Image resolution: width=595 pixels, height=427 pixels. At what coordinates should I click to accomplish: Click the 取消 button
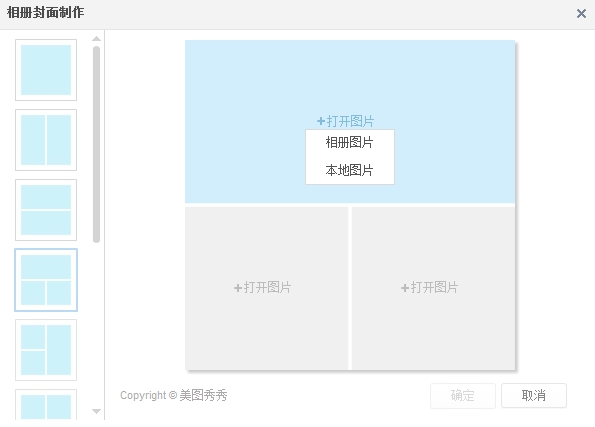click(x=534, y=395)
